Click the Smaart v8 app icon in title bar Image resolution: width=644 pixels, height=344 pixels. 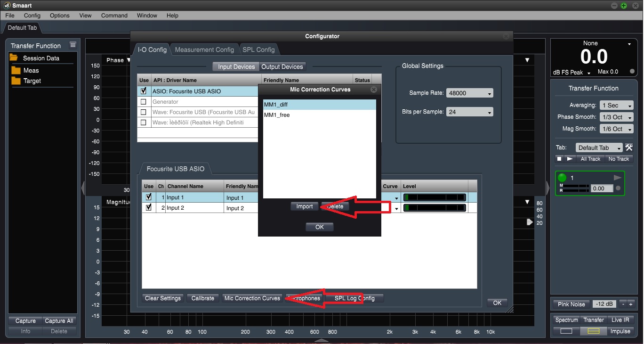click(6, 5)
